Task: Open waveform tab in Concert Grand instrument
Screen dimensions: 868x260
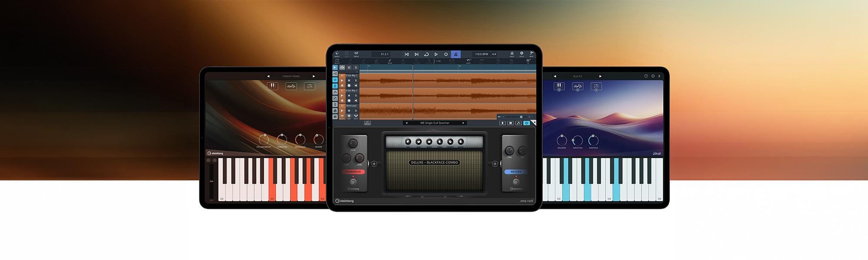Action: click(x=291, y=86)
